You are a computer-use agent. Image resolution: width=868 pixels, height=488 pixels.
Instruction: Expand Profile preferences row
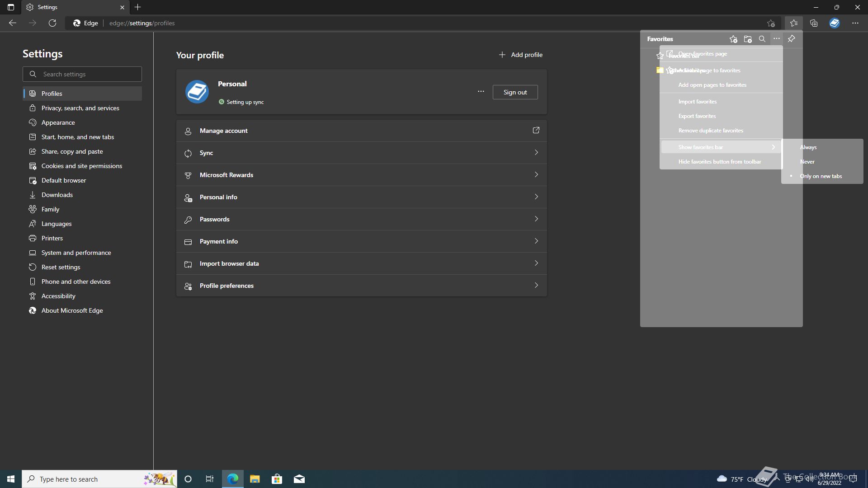[x=362, y=286]
